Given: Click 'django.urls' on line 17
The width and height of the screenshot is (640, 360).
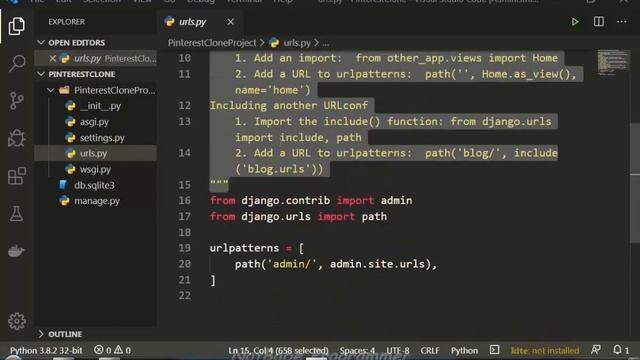Looking at the screenshot, I should point(276,216).
